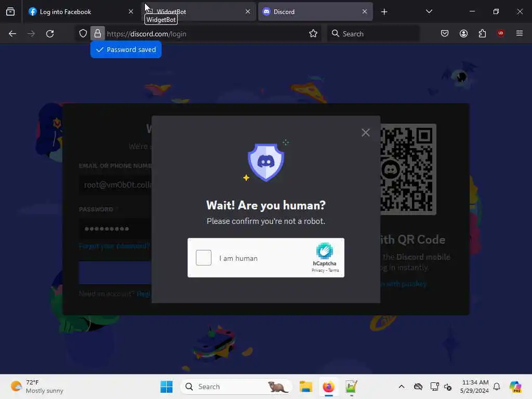Click cloud sync off tray icon

click(418, 387)
